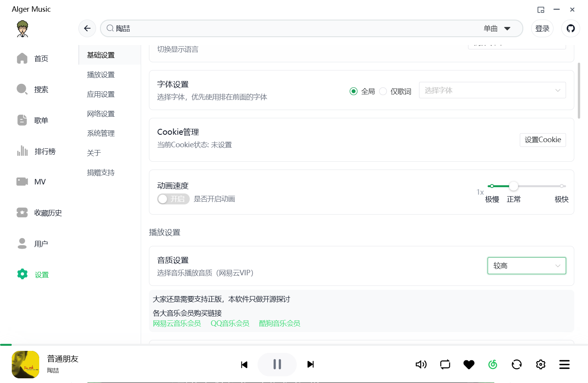Click the search magnifier icon
This screenshot has height=383, width=588.
tap(110, 28)
